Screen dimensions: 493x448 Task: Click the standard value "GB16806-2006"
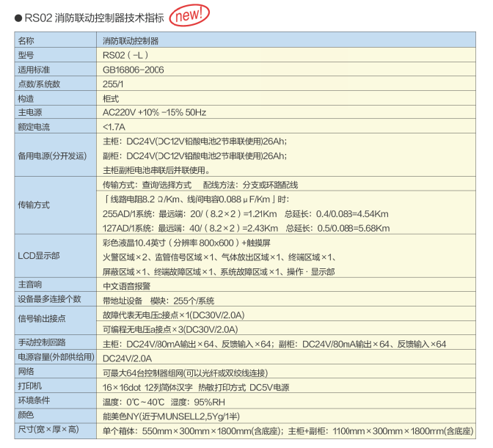tap(134, 70)
